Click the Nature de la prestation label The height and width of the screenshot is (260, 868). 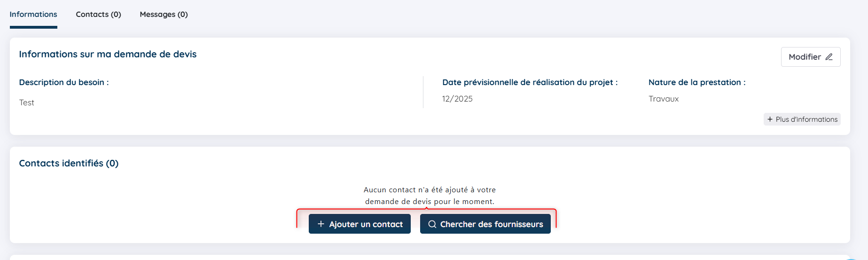tap(696, 82)
